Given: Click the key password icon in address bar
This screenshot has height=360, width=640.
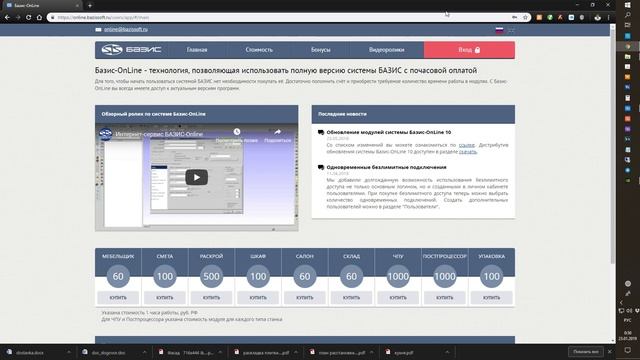Looking at the screenshot, I should coord(514,18).
